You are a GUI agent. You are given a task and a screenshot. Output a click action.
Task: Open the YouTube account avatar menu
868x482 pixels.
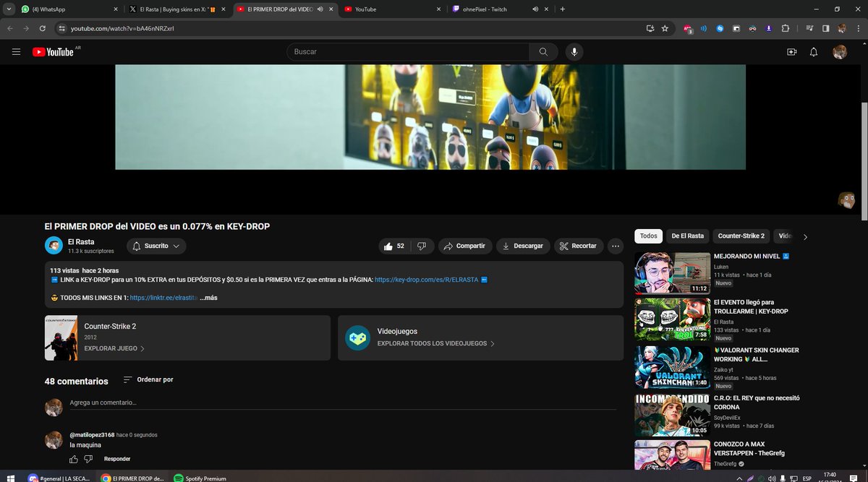pos(840,52)
